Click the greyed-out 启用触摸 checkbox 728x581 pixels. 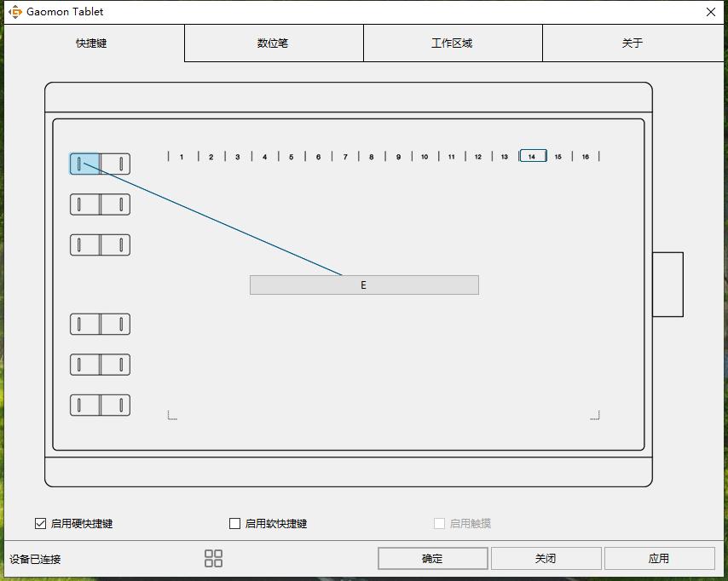[439, 523]
